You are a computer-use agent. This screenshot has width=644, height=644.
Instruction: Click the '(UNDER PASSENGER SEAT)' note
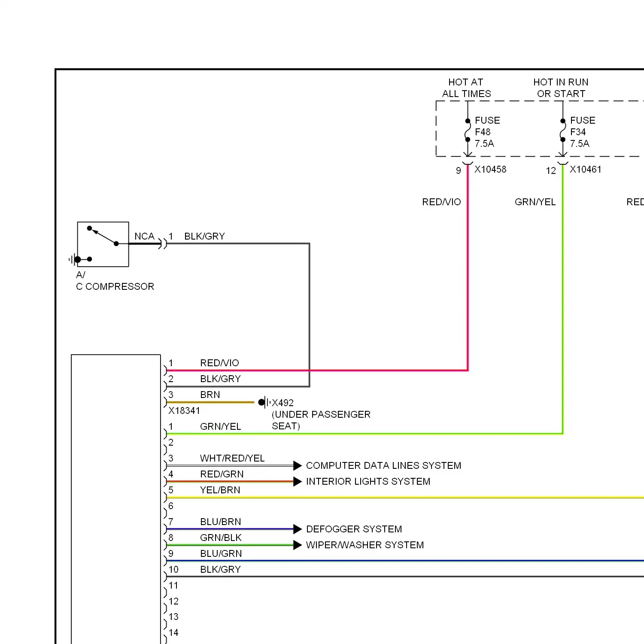[x=321, y=420]
